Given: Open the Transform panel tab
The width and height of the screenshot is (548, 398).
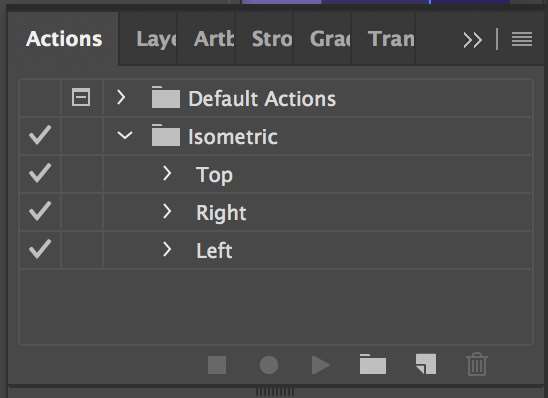Looking at the screenshot, I should tap(391, 39).
